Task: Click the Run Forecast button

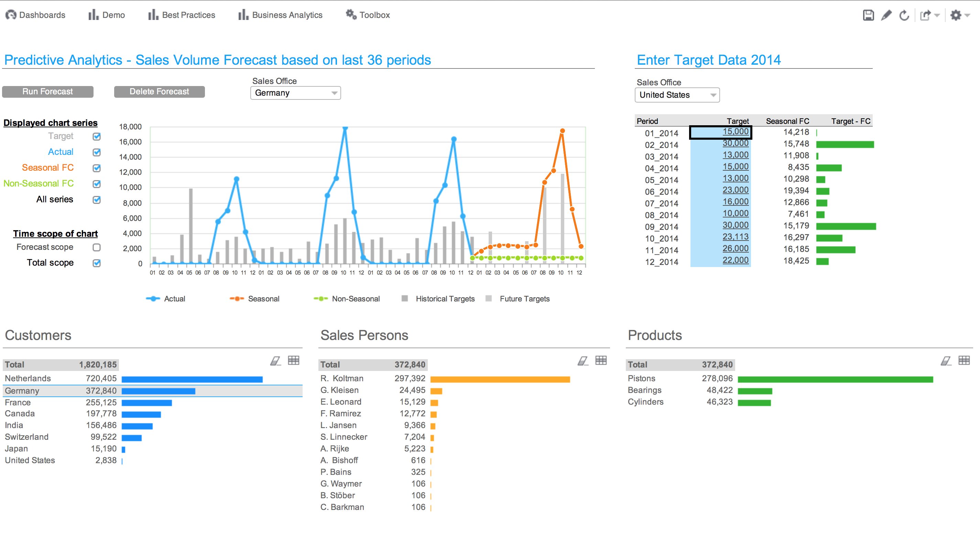Action: [47, 92]
